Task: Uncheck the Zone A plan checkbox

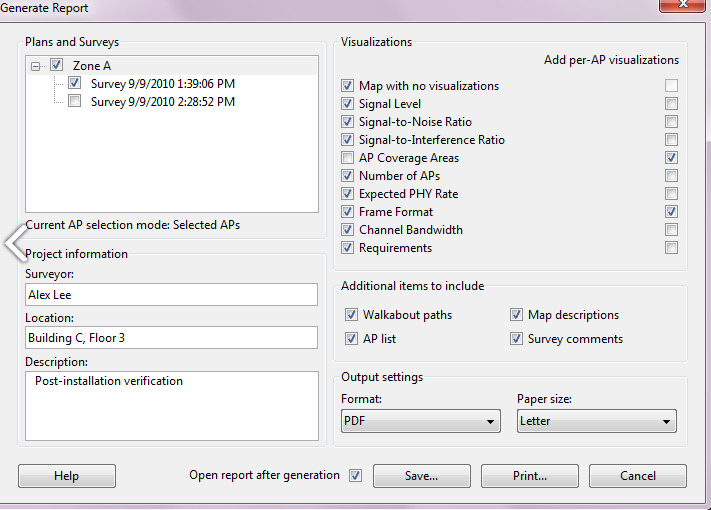Action: (x=56, y=64)
